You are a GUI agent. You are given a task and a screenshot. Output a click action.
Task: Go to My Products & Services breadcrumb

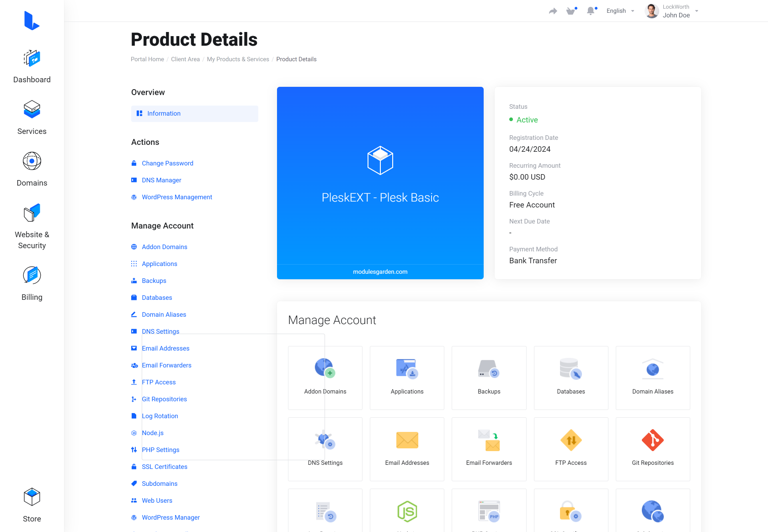pyautogui.click(x=238, y=59)
